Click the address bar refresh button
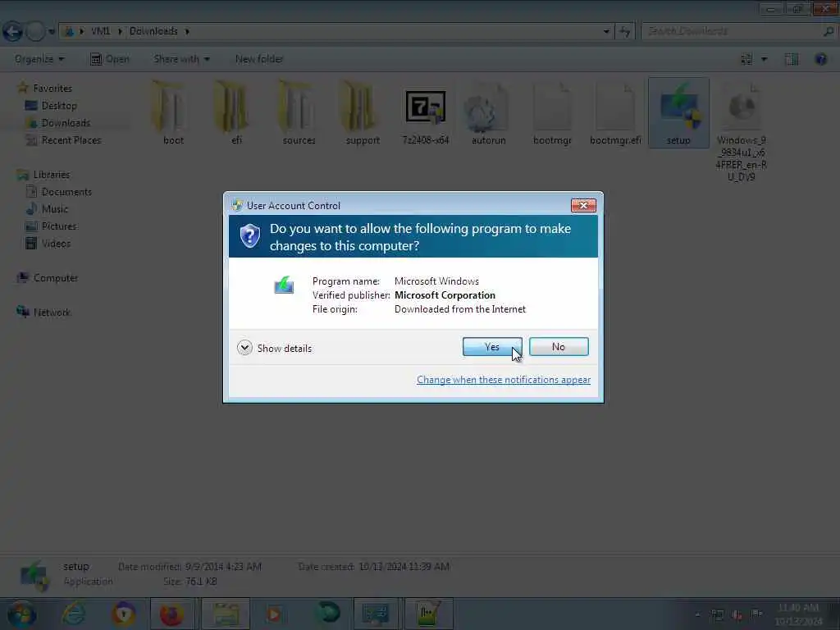 point(624,32)
